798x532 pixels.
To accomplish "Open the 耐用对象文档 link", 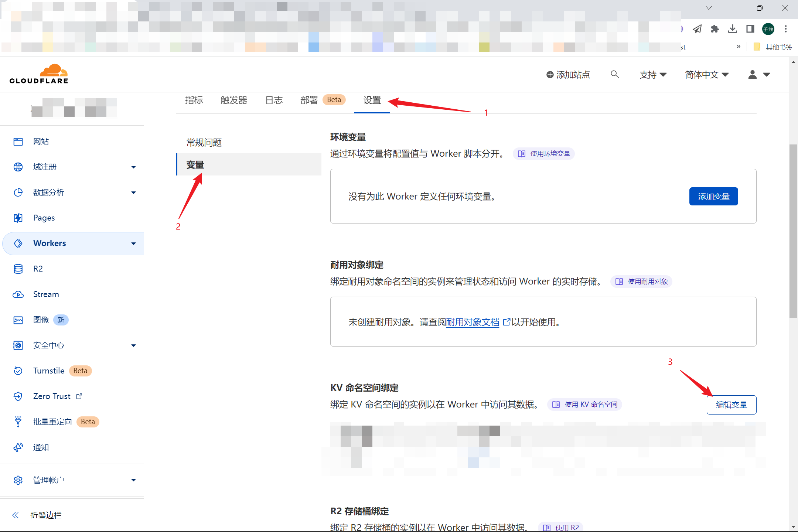I will tap(473, 322).
